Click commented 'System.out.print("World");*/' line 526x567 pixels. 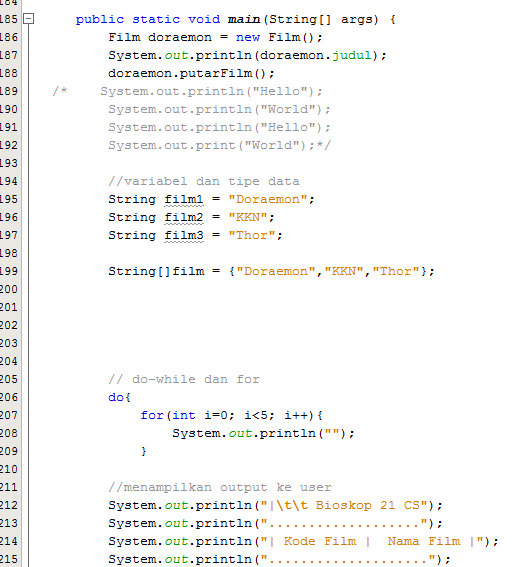pos(219,145)
